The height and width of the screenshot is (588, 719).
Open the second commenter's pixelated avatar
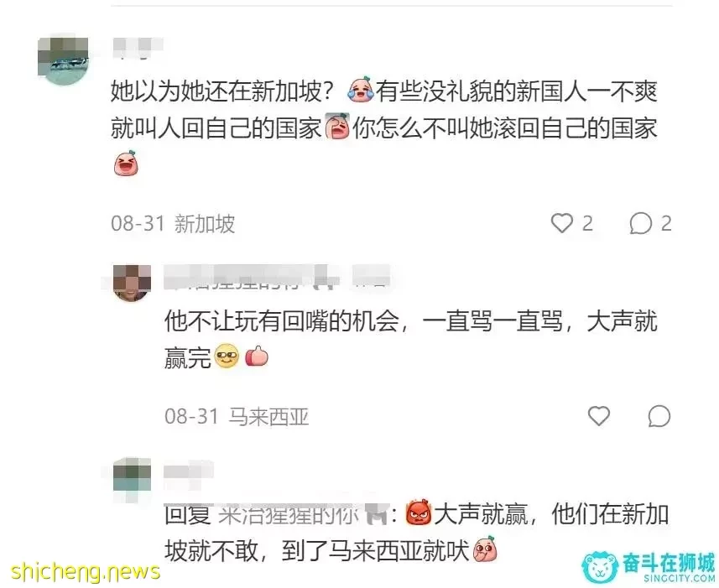132,283
